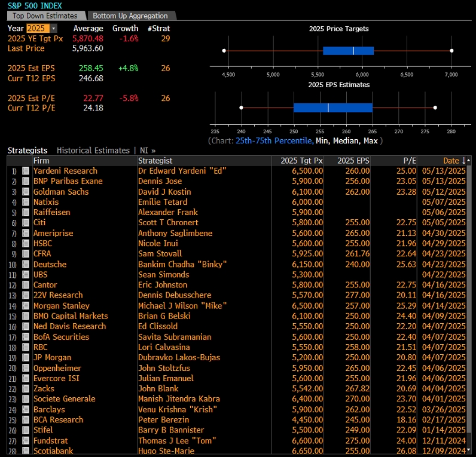Screen dimensions: 476x457
Task: Open the Citi row document icon
Action: click(26, 223)
